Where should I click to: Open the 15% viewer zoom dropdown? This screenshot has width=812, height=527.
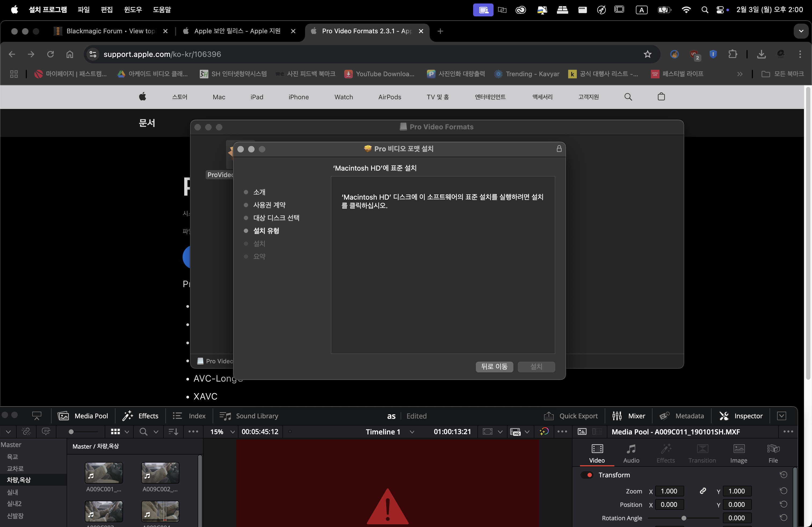point(232,432)
